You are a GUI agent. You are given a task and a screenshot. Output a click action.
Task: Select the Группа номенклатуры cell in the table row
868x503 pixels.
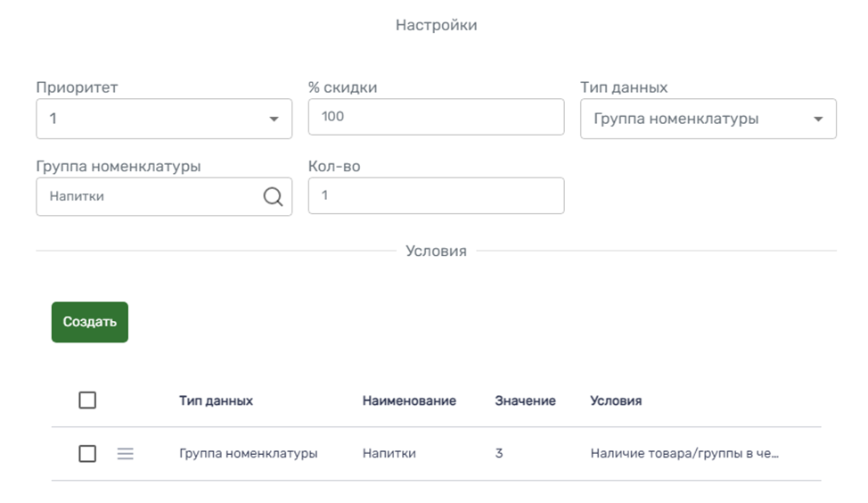point(248,454)
